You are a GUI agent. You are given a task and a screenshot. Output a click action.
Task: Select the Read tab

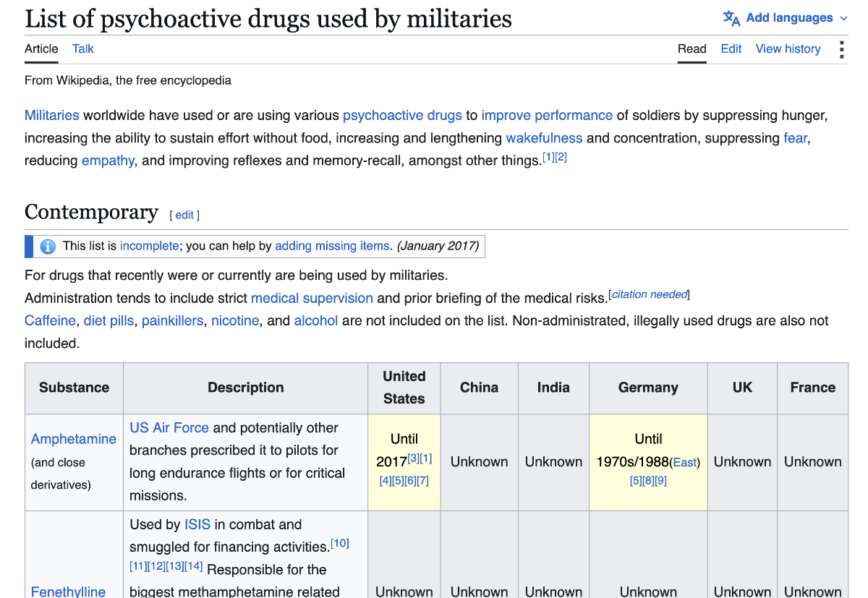692,49
